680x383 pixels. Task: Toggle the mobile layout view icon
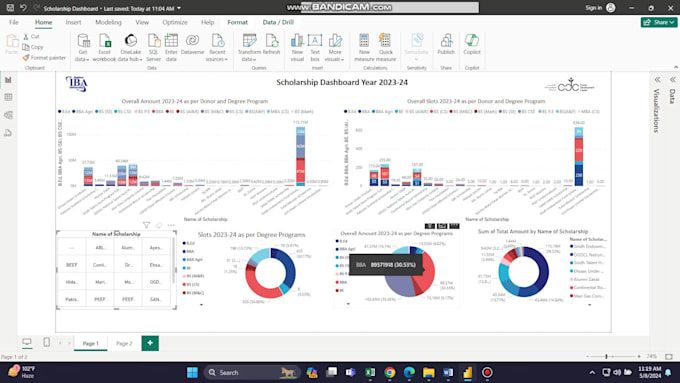point(46,342)
